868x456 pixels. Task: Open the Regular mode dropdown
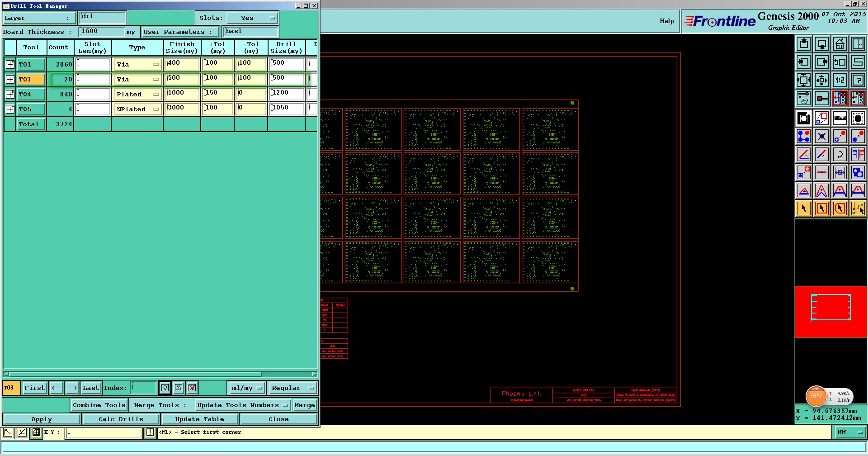292,388
